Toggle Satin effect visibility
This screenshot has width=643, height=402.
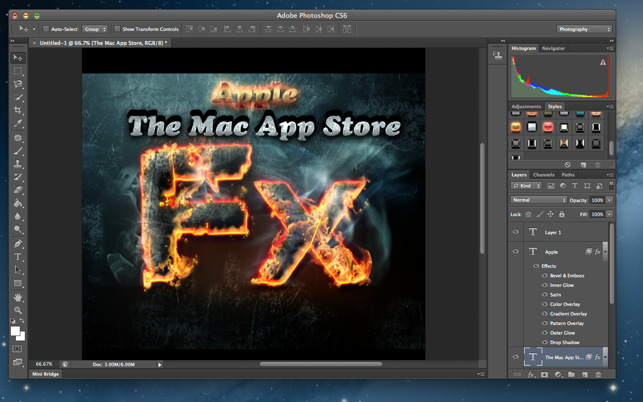(545, 295)
